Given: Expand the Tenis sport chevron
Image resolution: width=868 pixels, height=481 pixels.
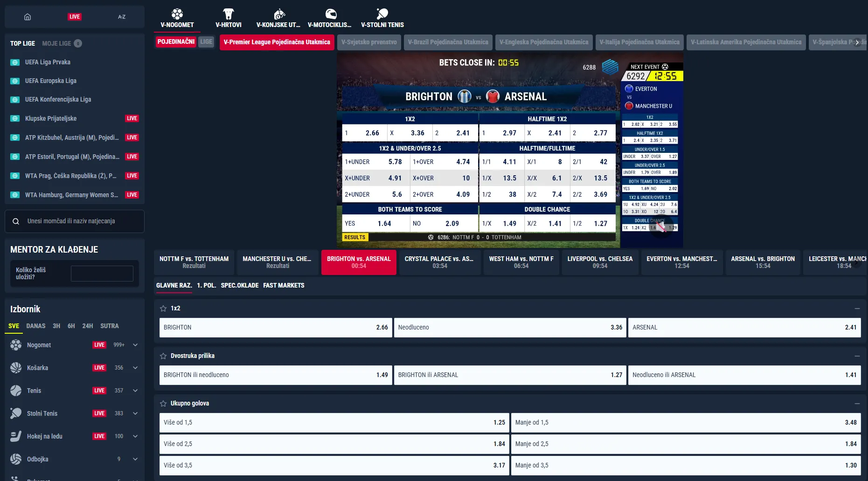Looking at the screenshot, I should 135,391.
